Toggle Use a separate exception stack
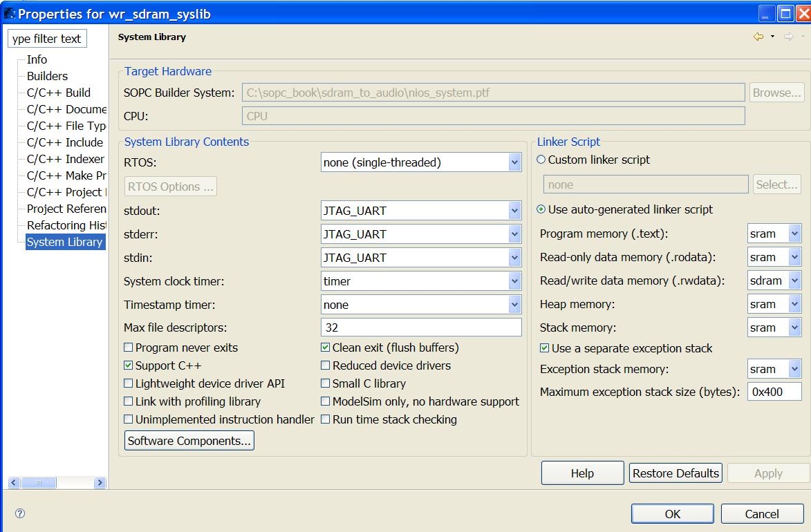This screenshot has height=532, width=811. click(x=544, y=348)
